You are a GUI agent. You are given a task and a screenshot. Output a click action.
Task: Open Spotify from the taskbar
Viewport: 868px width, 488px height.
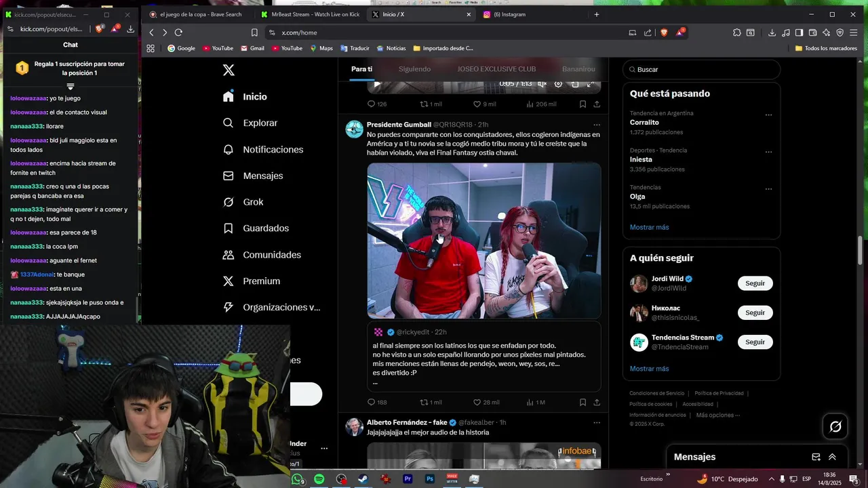[x=319, y=479]
